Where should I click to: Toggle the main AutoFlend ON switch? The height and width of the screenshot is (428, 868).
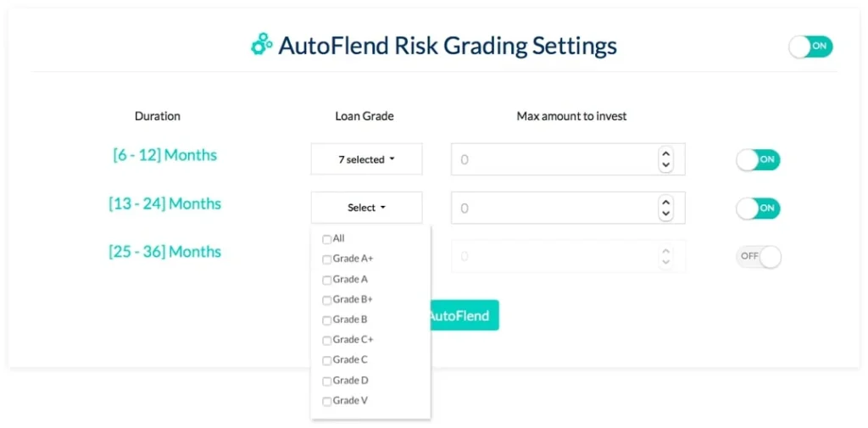tap(810, 47)
